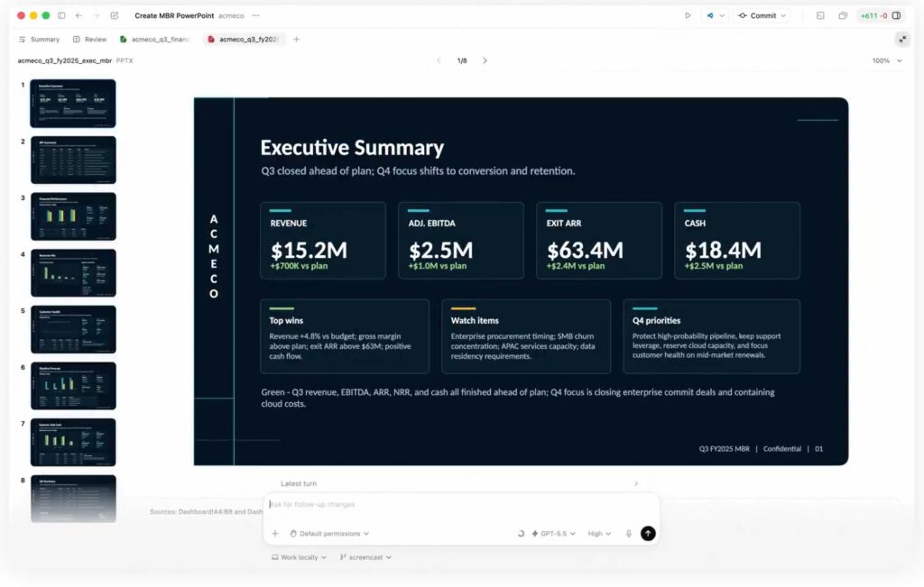Open the Default permissions dropdown
The width and height of the screenshot is (924, 587).
point(328,534)
